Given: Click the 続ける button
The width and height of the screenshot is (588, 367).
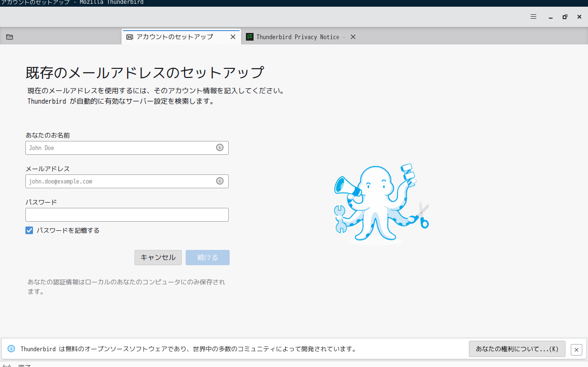Looking at the screenshot, I should click(x=208, y=258).
